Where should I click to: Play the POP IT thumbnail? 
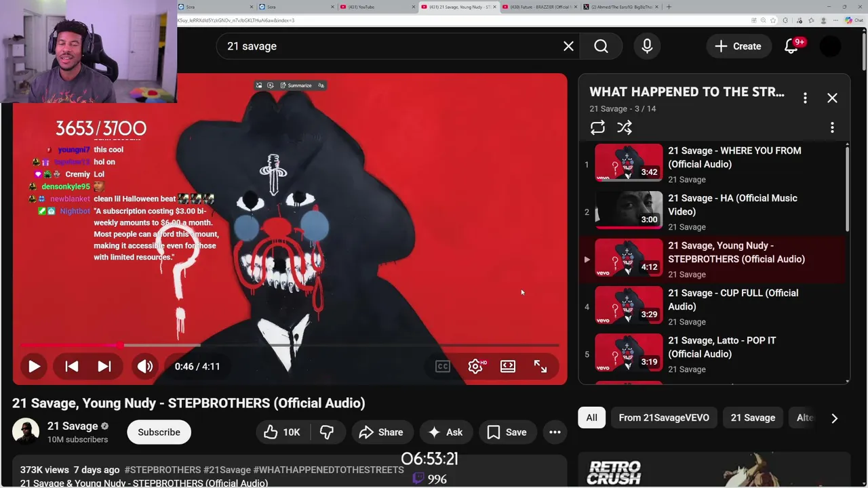(629, 352)
